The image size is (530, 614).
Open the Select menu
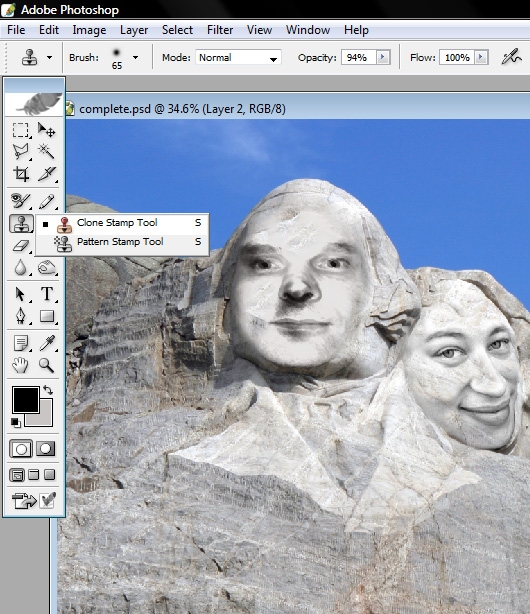click(x=177, y=30)
